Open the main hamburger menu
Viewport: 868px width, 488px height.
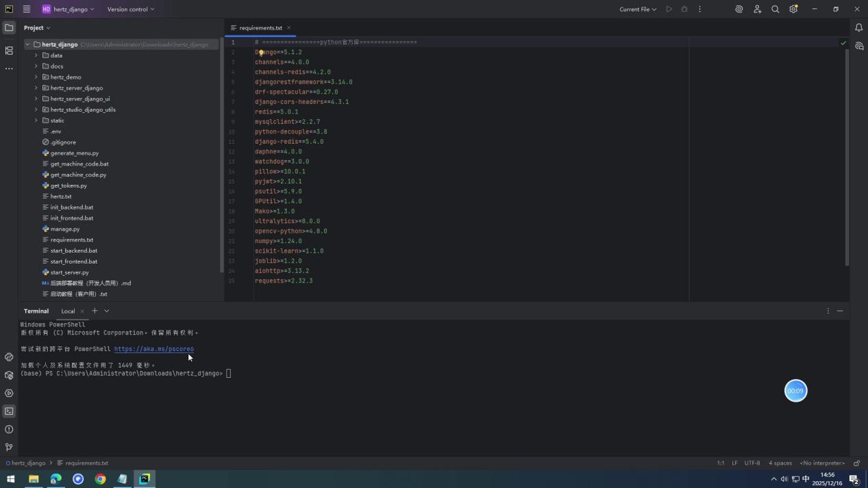(x=26, y=9)
